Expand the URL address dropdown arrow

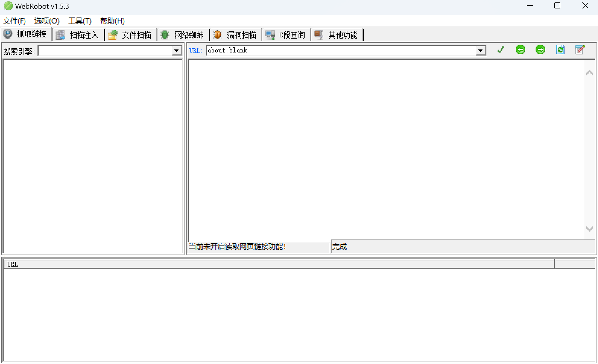tap(480, 51)
